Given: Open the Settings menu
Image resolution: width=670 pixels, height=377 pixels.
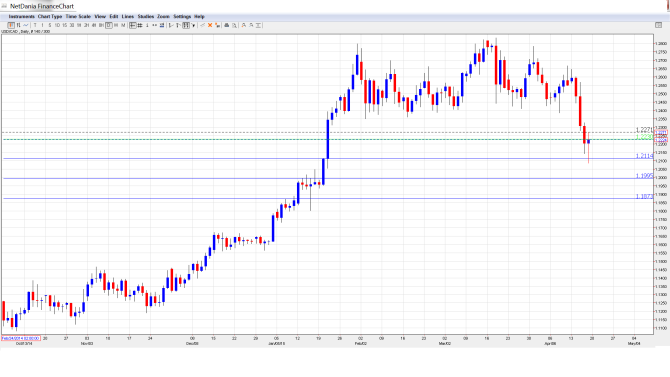Looking at the screenshot, I should click(182, 17).
